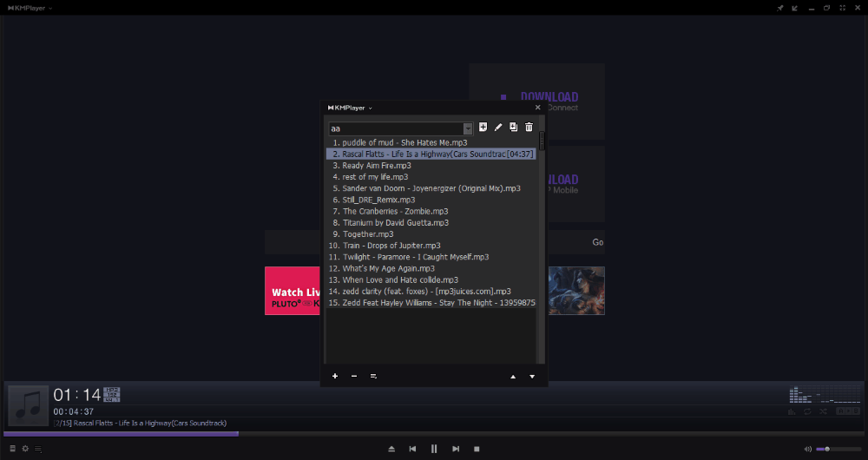The image size is (868, 460).
Task: Rename playlist with the pencil icon
Action: tap(498, 128)
